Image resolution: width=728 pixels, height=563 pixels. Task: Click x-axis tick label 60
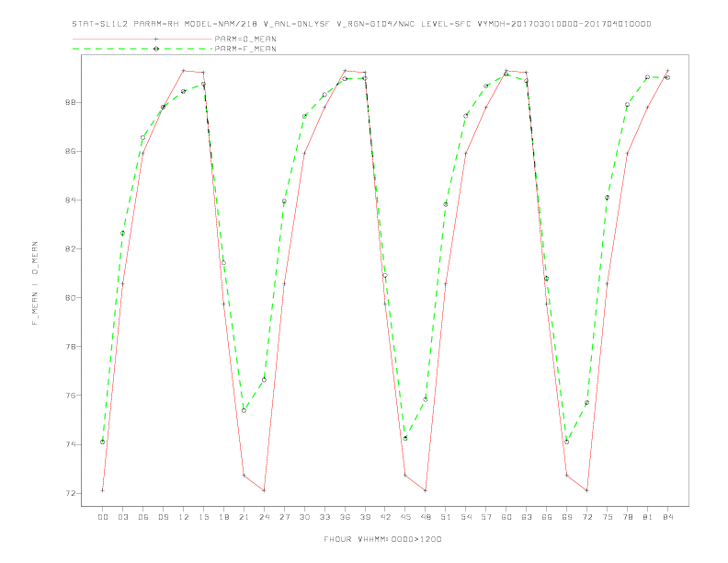(x=506, y=517)
